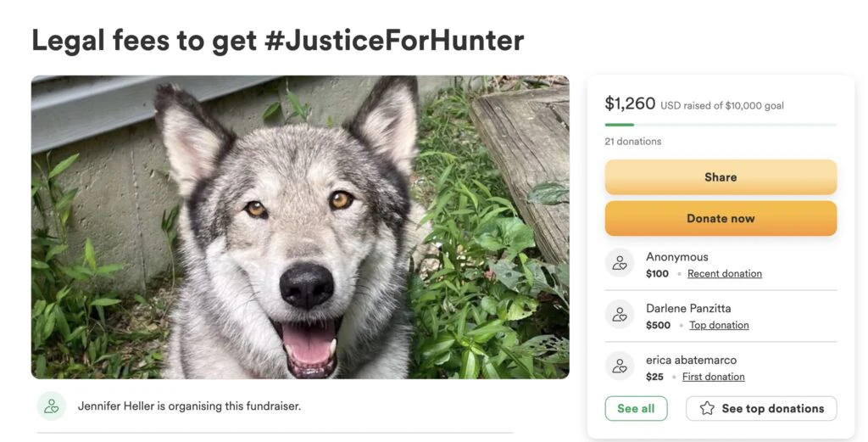Open the See all donations list

[636, 409]
